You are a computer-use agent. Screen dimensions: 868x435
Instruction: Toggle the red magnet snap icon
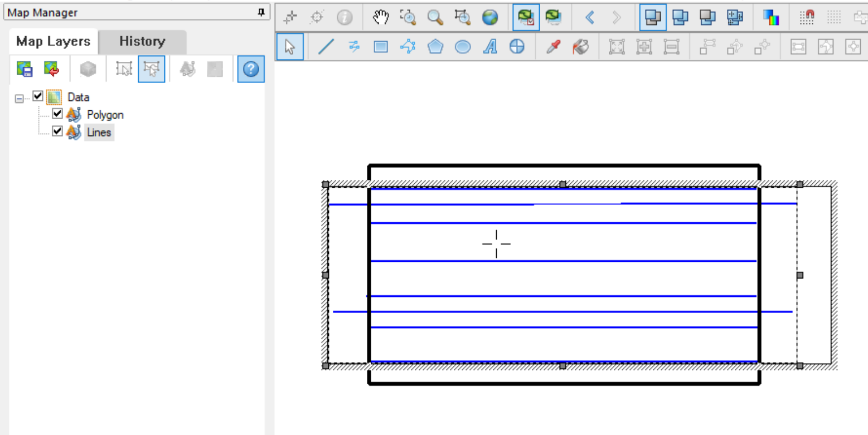point(807,18)
